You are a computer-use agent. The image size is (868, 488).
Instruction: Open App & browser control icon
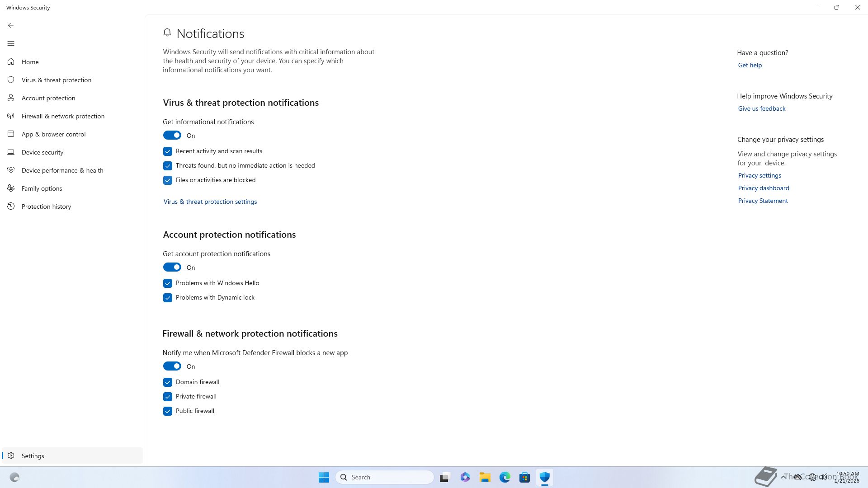11,134
